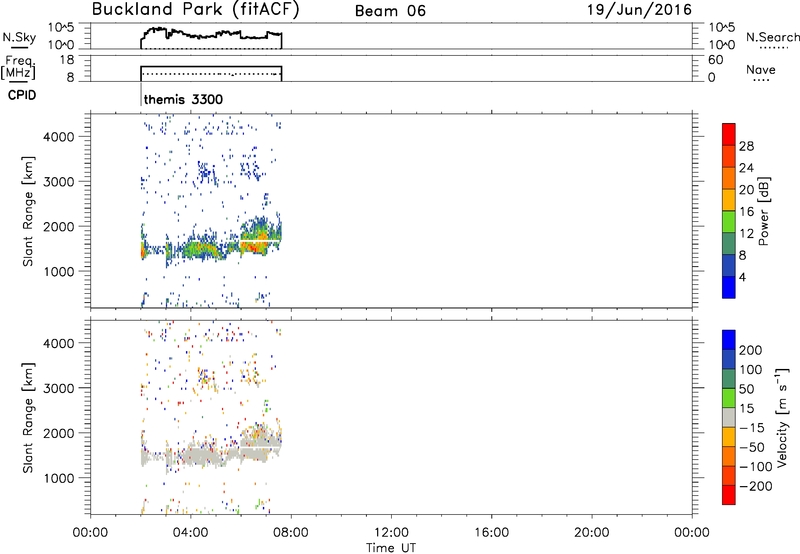
Task: Pick Velocity colorbar segment between 50 and 100
Action: (729, 379)
